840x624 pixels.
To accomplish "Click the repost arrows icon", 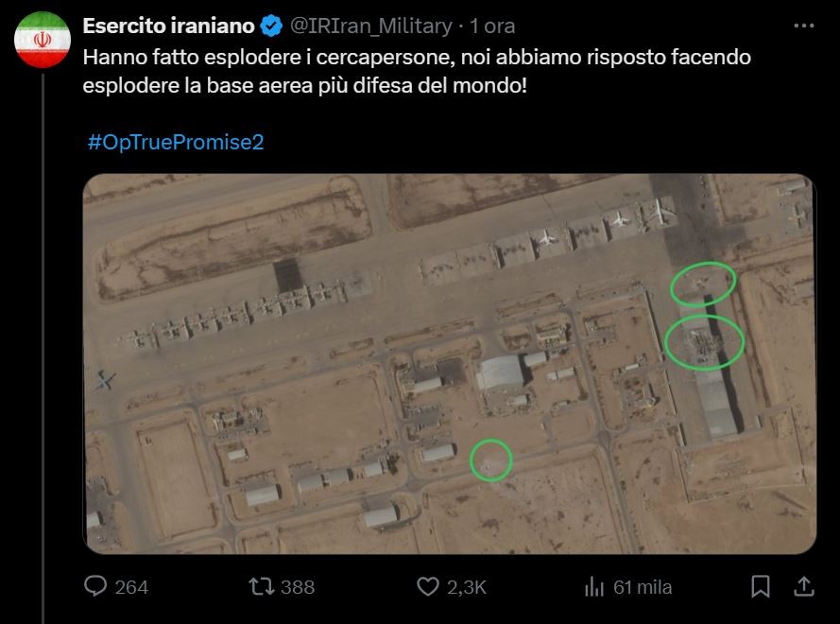I will point(262,586).
